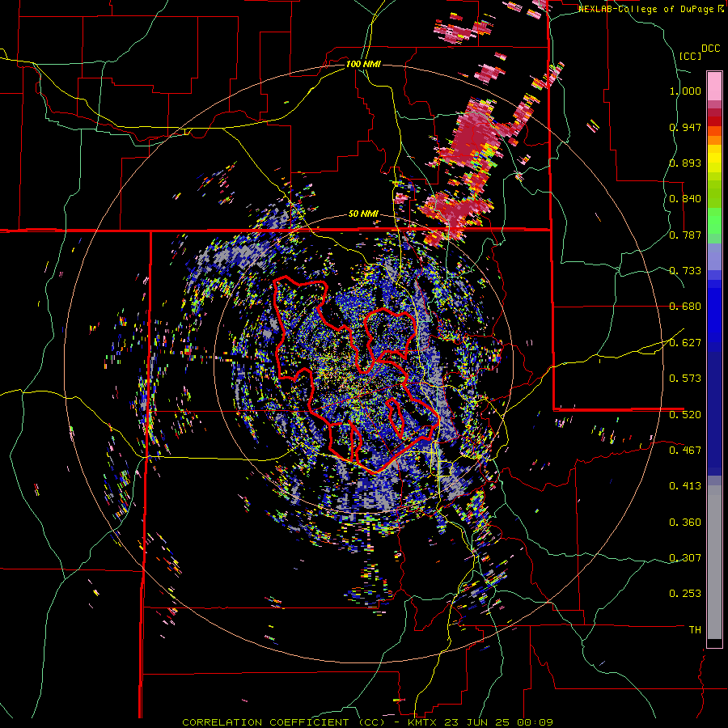
Task: Select the 0.840 scale value
Action: pyautogui.click(x=685, y=199)
